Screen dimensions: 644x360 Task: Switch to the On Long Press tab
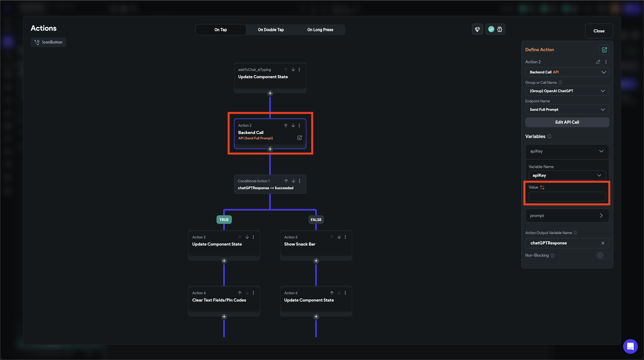(x=320, y=30)
